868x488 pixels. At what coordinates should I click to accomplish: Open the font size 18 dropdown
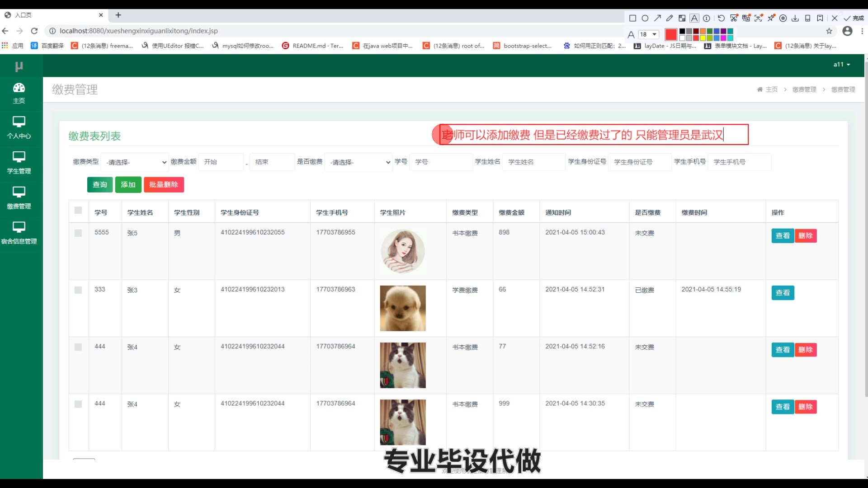[x=649, y=34]
